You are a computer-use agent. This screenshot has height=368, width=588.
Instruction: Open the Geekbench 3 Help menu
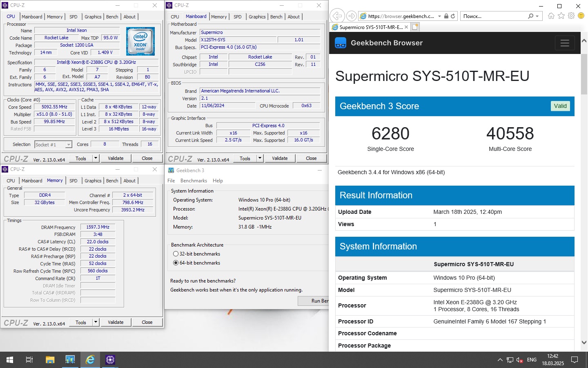(x=218, y=181)
